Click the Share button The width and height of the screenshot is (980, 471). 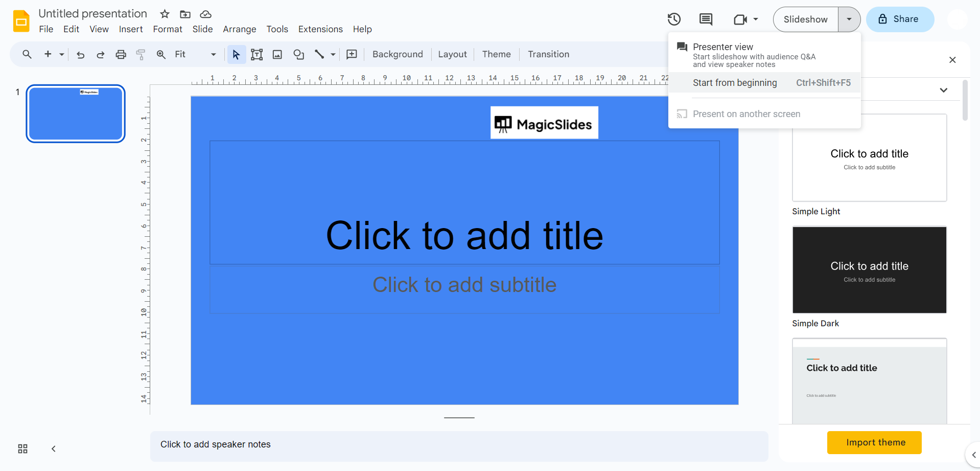[900, 19]
